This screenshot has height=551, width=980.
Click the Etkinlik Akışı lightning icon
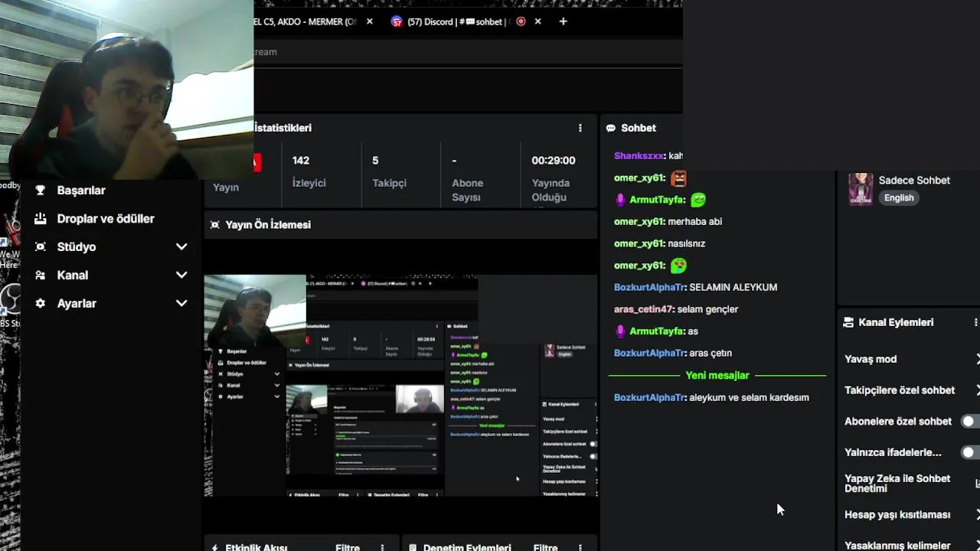point(215,548)
